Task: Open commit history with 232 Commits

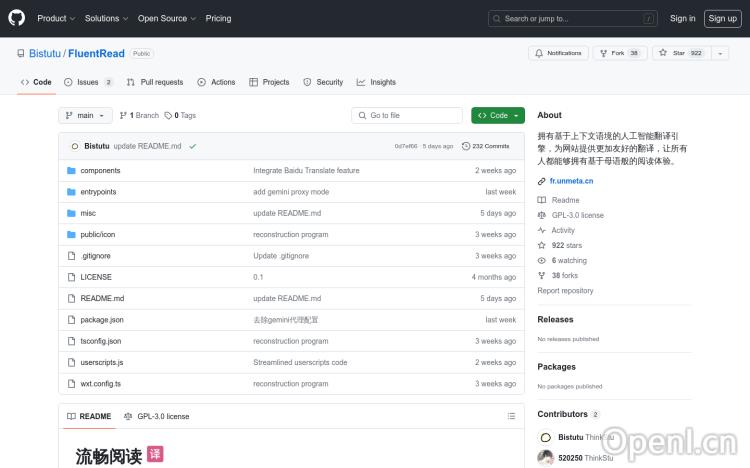Action: point(485,146)
